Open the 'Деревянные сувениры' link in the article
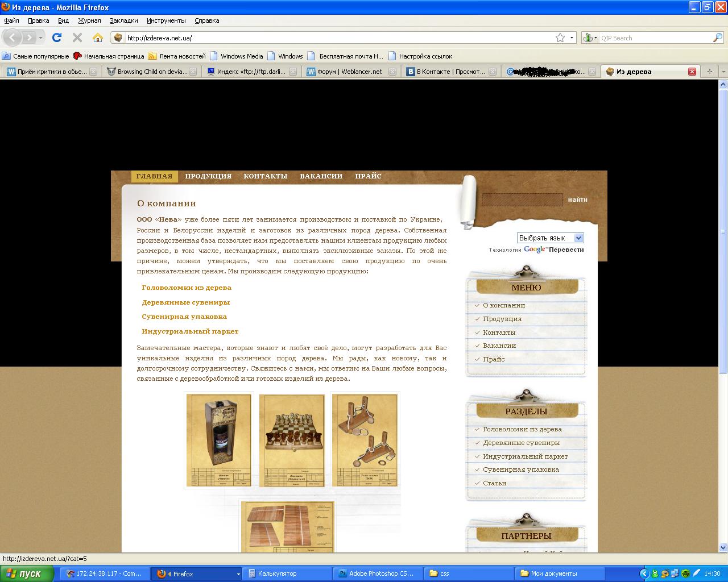Image resolution: width=728 pixels, height=582 pixels. (x=186, y=302)
